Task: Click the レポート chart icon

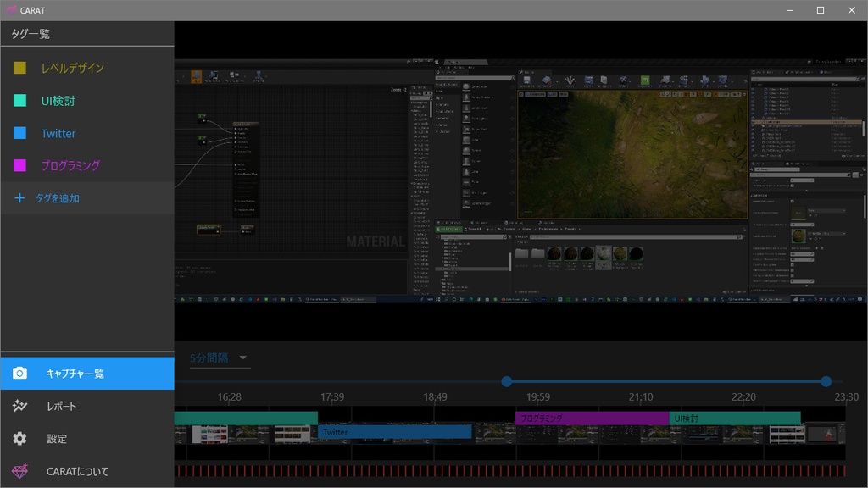Action: point(20,407)
